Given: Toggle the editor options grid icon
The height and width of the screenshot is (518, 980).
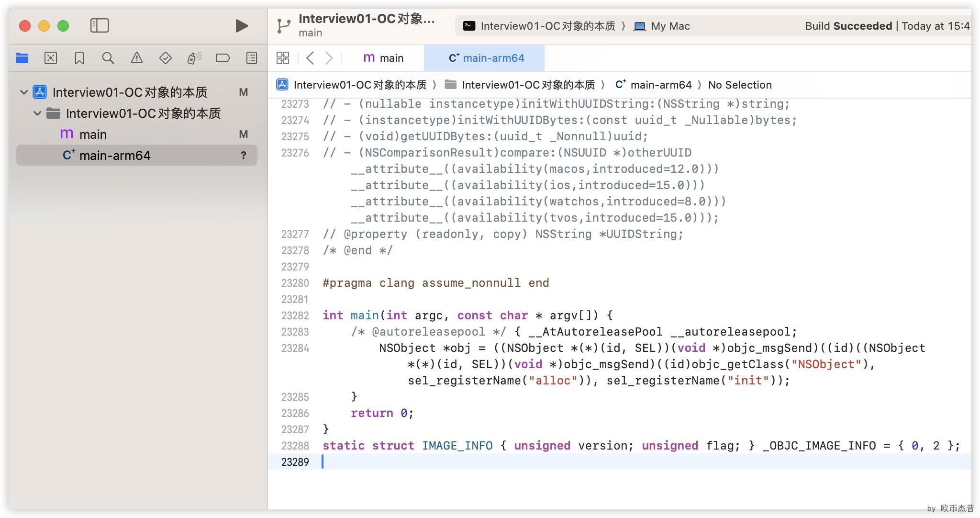Looking at the screenshot, I should pyautogui.click(x=282, y=57).
